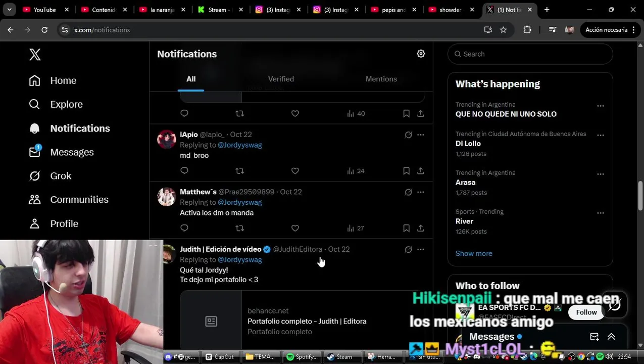This screenshot has width=644, height=364.
Task: Open trend QUE NO QUEDE NI UNO SOLO
Action: tap(506, 114)
